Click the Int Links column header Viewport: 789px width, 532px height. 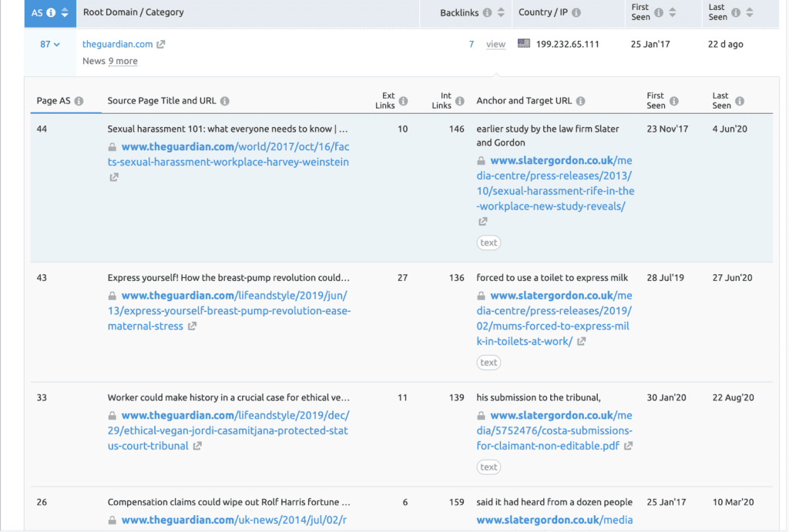pyautogui.click(x=442, y=101)
